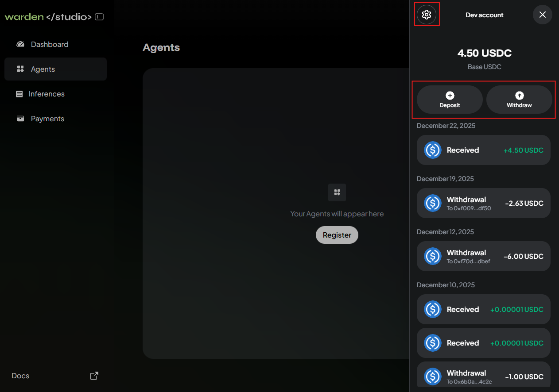This screenshot has height=392, width=559.
Task: Select the Payments icon in the sidebar
Action: (20, 119)
